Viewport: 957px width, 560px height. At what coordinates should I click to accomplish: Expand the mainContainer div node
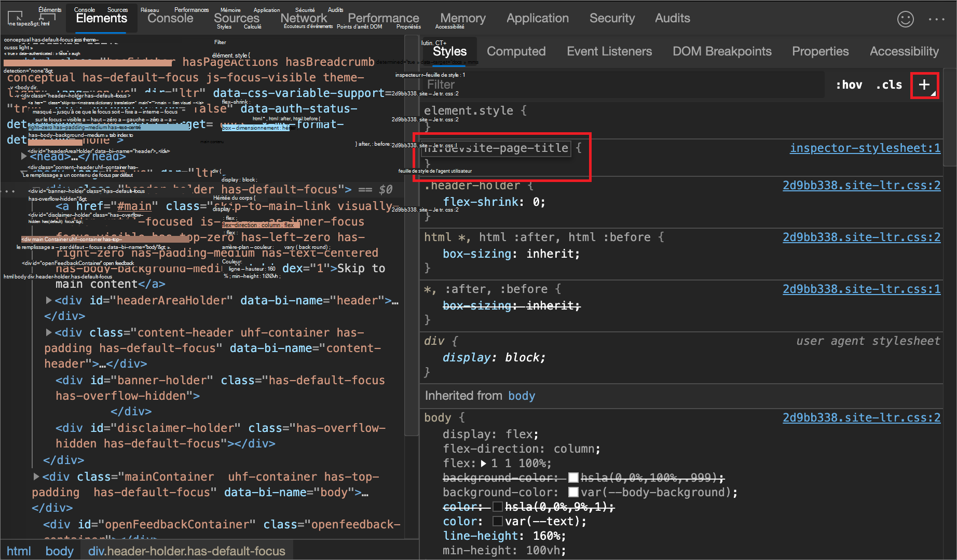click(36, 477)
